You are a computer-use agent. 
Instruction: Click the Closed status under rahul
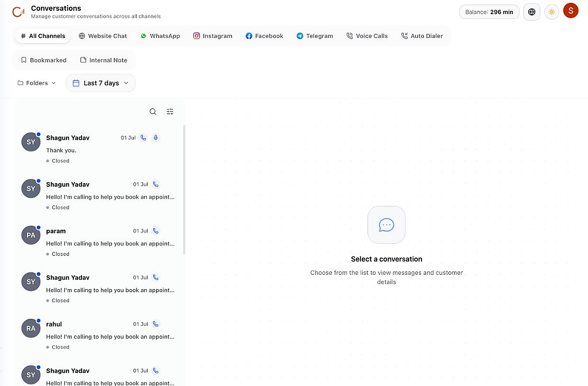click(58, 347)
